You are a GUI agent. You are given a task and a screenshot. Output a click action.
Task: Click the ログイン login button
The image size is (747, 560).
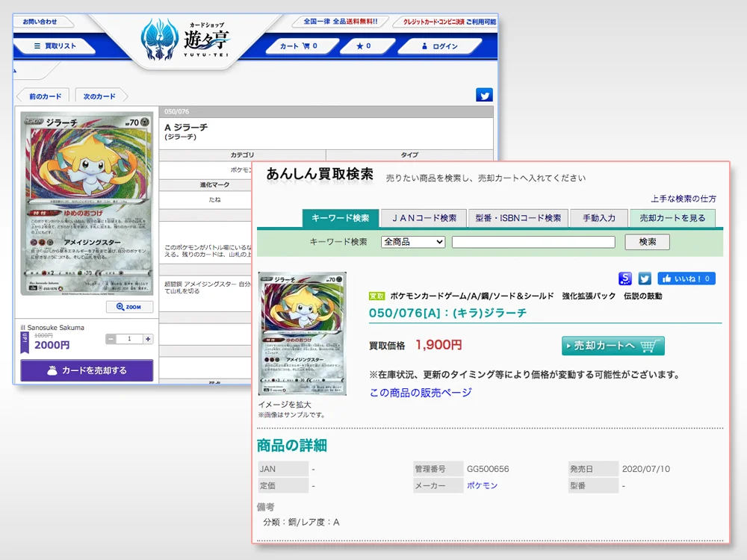coord(439,46)
